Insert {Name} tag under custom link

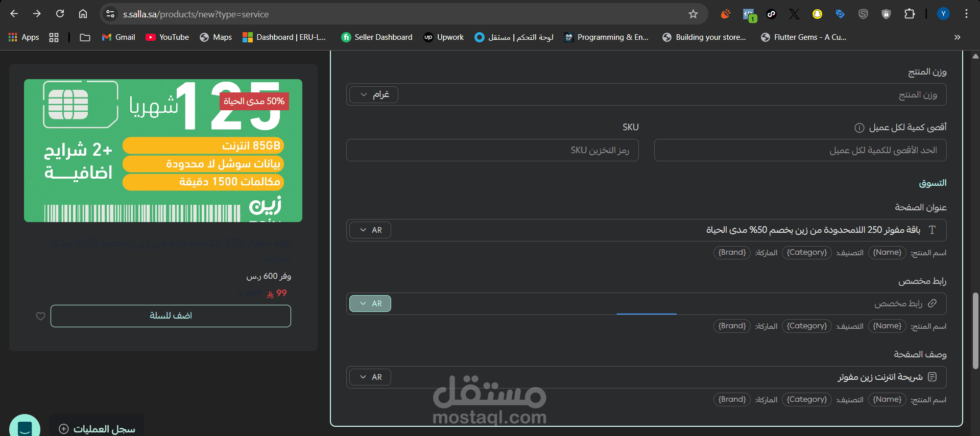(887, 326)
